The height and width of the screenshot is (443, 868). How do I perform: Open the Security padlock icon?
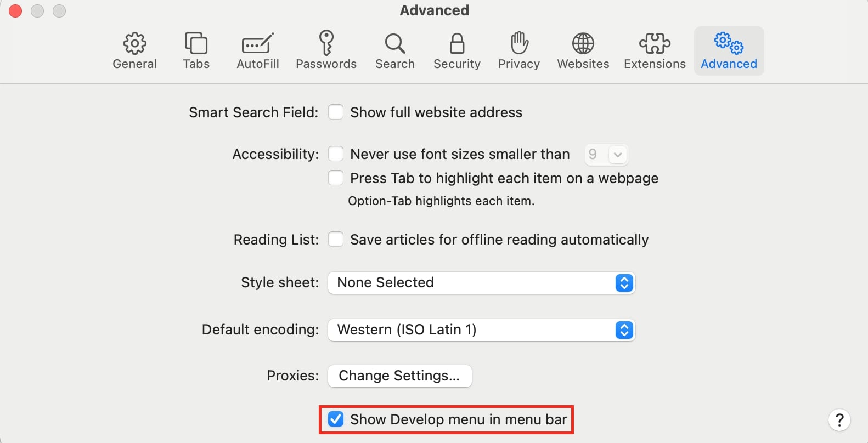point(457,43)
